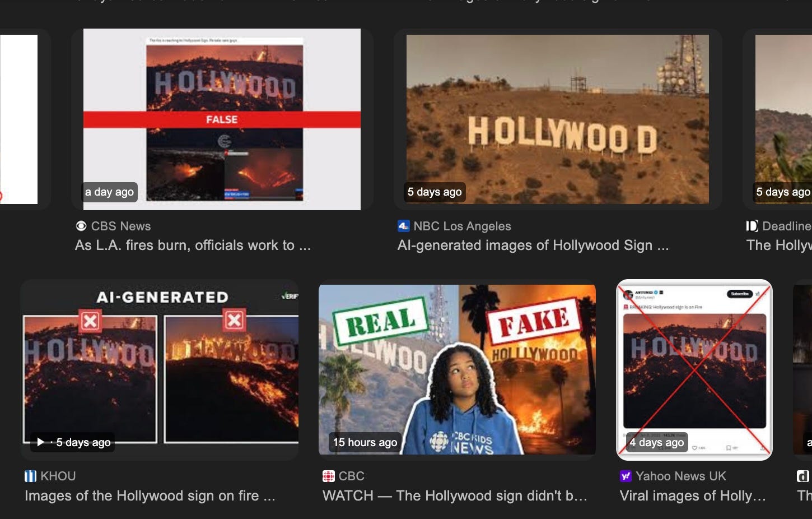Click the 'Deadline' source name
Image resolution: width=812 pixels, height=519 pixels.
point(787,226)
